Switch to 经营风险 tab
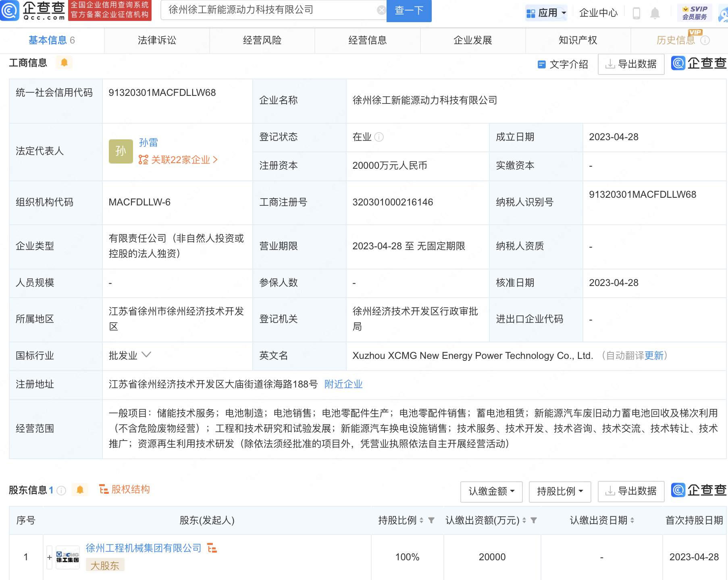 [262, 40]
